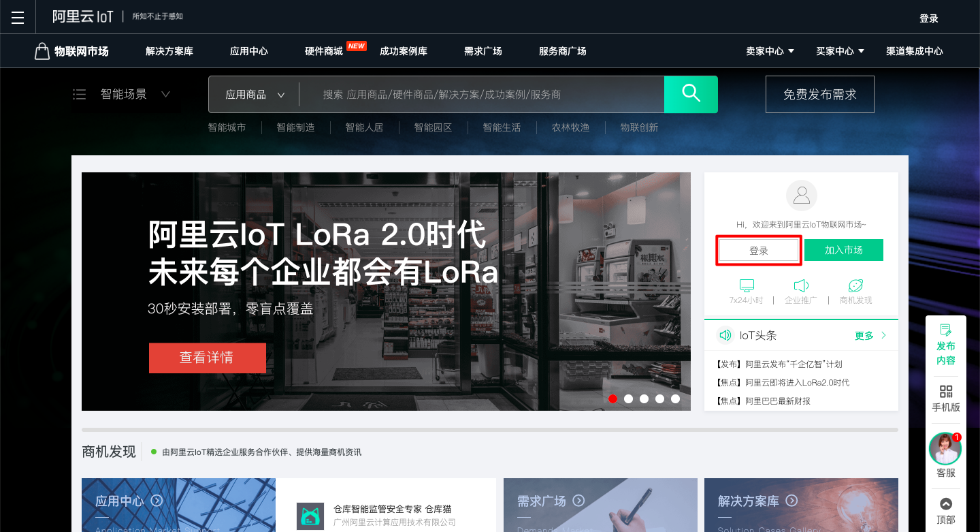
Task: Focus the search input field
Action: [481, 95]
